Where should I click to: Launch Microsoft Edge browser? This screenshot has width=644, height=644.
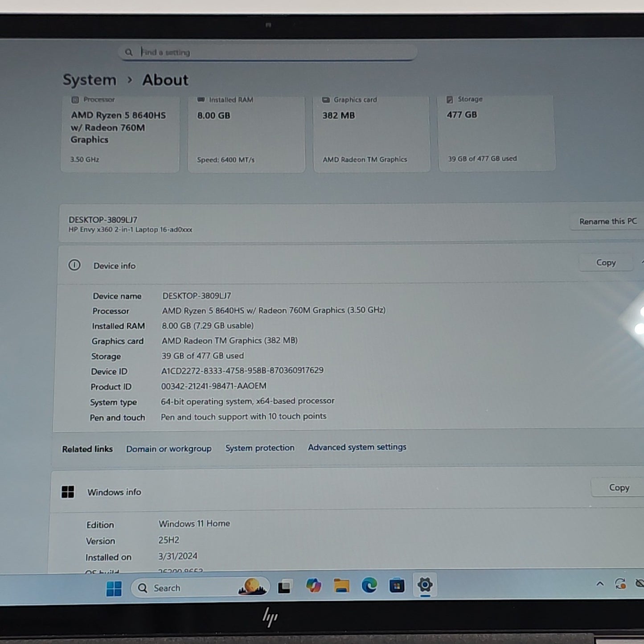(x=369, y=585)
